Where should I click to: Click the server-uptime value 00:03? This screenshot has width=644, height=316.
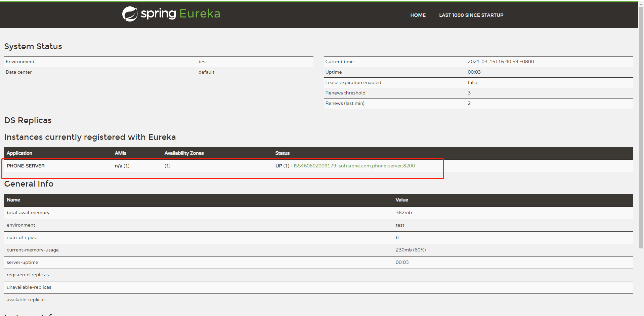[402, 262]
